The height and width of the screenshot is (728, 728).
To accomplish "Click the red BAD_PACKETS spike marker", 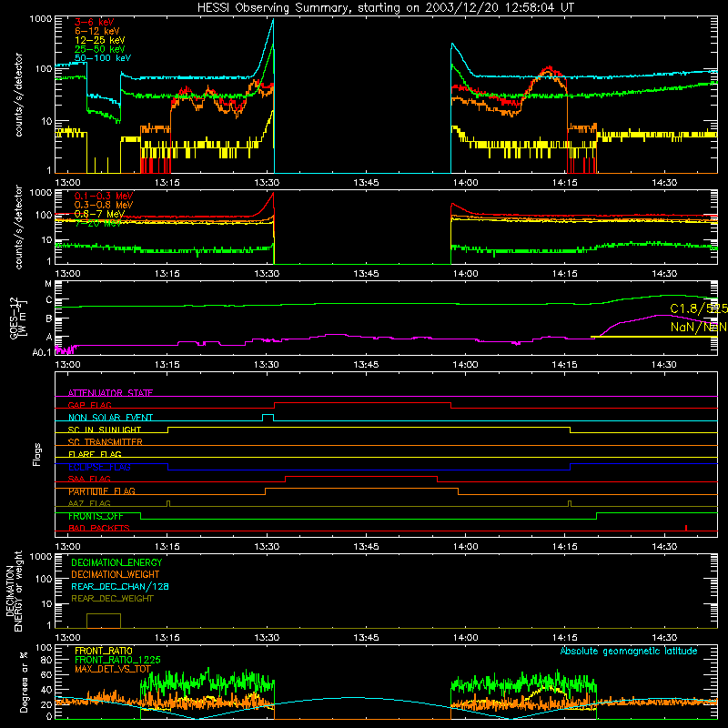I will pyautogui.click(x=686, y=528).
